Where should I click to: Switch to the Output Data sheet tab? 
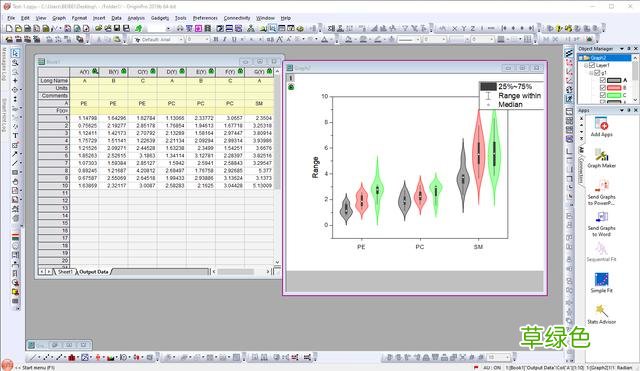93,272
